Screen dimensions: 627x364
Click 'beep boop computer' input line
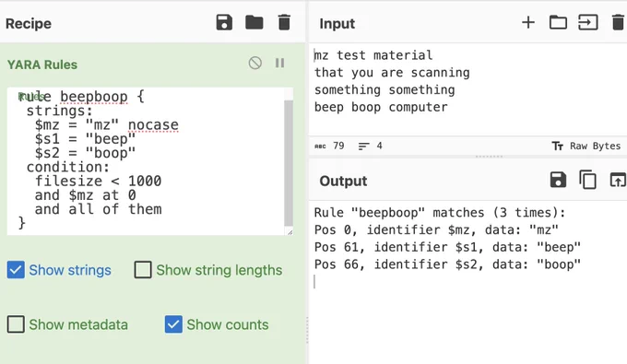point(381,107)
